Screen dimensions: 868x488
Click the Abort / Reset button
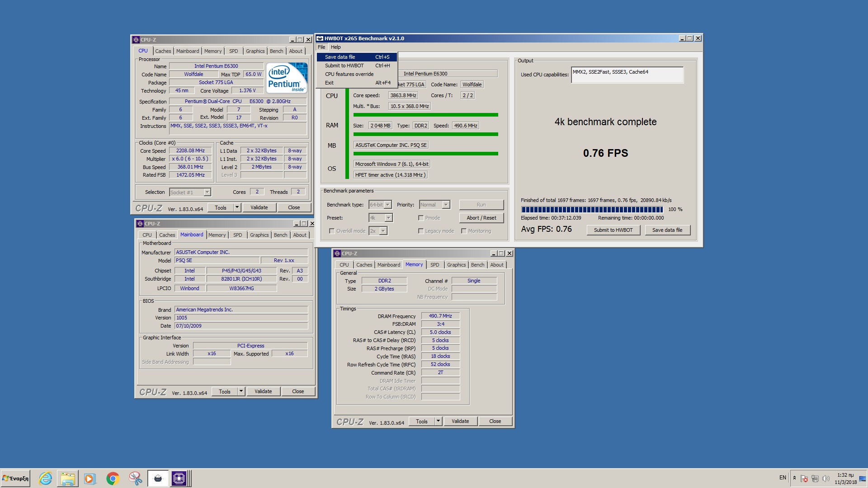pos(481,218)
